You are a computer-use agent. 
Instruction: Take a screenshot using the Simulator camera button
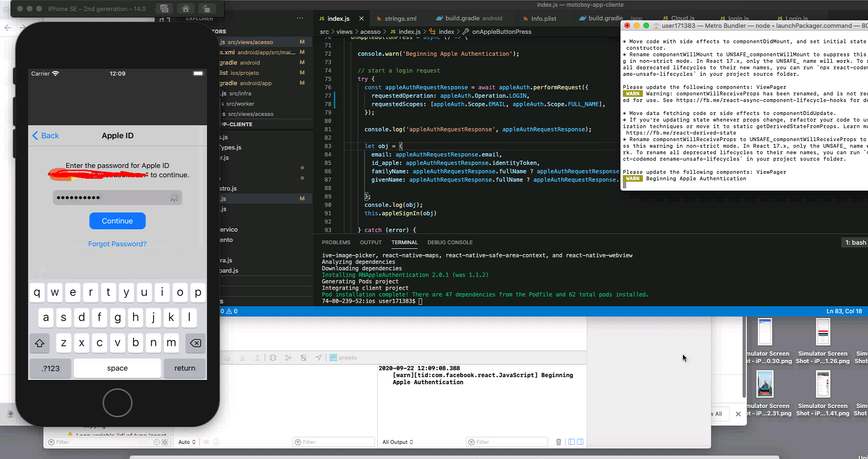pyautogui.click(x=164, y=9)
